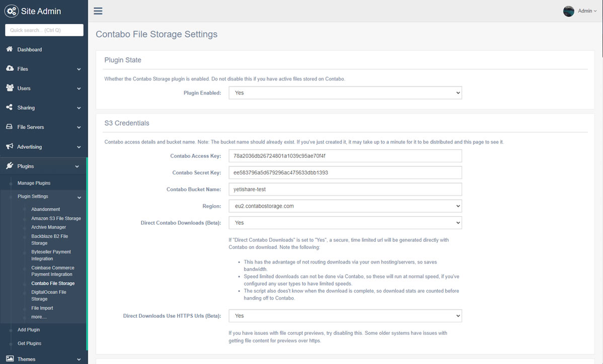Open Dashboard menu item

tap(30, 50)
